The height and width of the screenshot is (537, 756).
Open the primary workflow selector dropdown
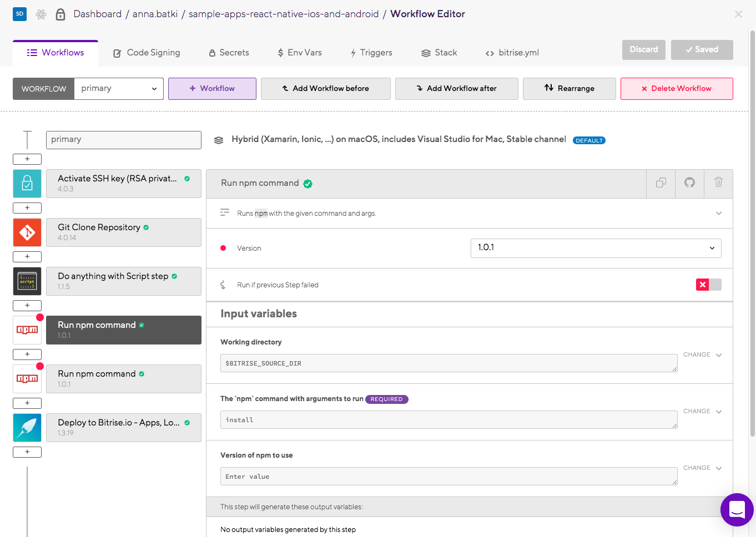point(119,89)
